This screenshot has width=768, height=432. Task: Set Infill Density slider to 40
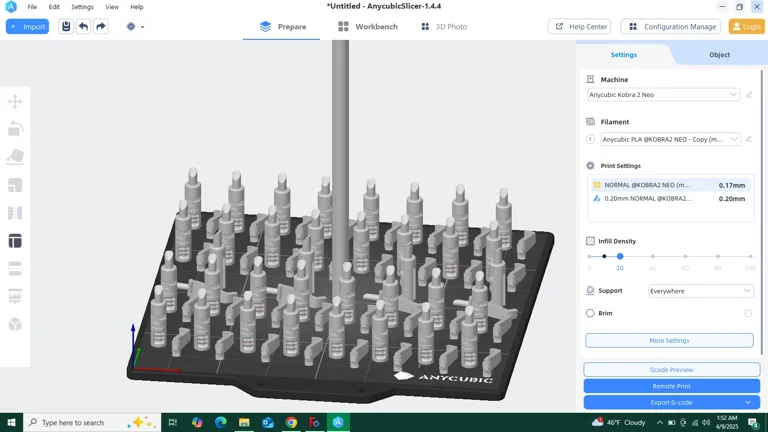653,257
